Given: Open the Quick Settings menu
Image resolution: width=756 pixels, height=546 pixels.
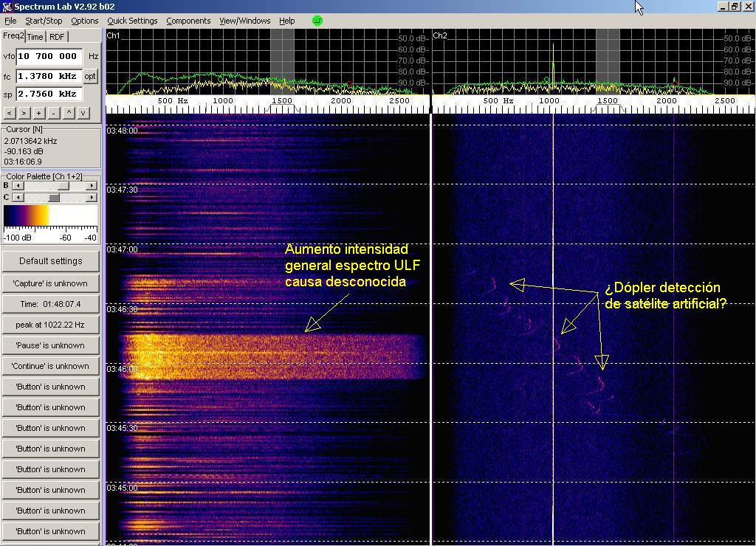Looking at the screenshot, I should (x=132, y=21).
